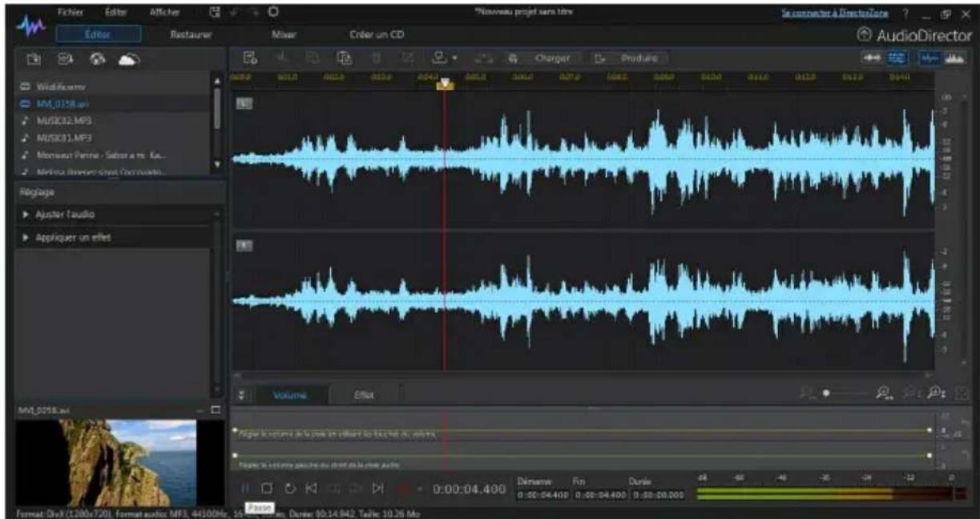
Task: Switch to the Mixer tab
Action: point(284,35)
